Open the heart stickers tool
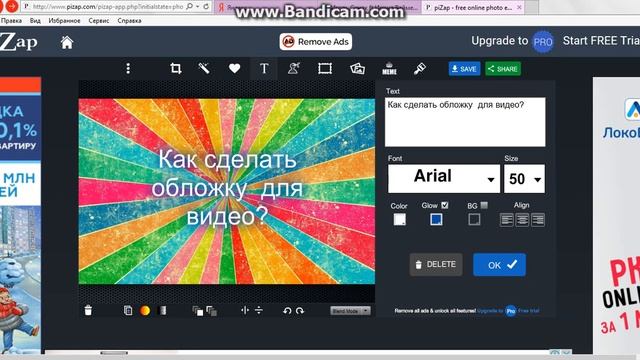 click(x=234, y=69)
